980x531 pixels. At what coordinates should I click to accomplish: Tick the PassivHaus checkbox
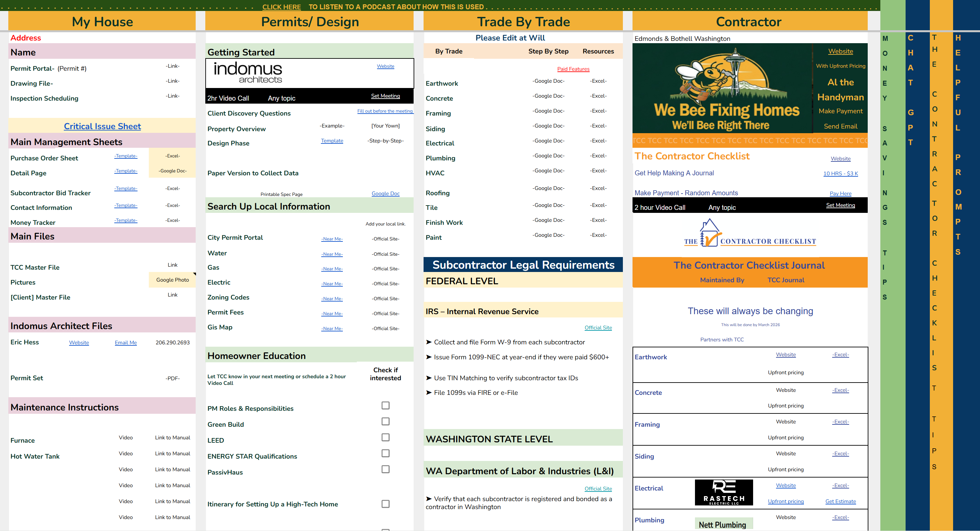point(385,469)
